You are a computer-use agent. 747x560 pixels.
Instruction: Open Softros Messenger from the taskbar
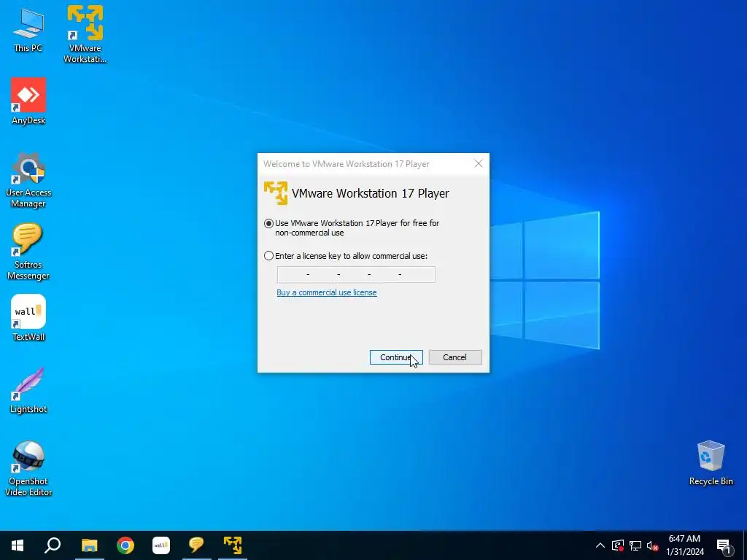coord(196,545)
